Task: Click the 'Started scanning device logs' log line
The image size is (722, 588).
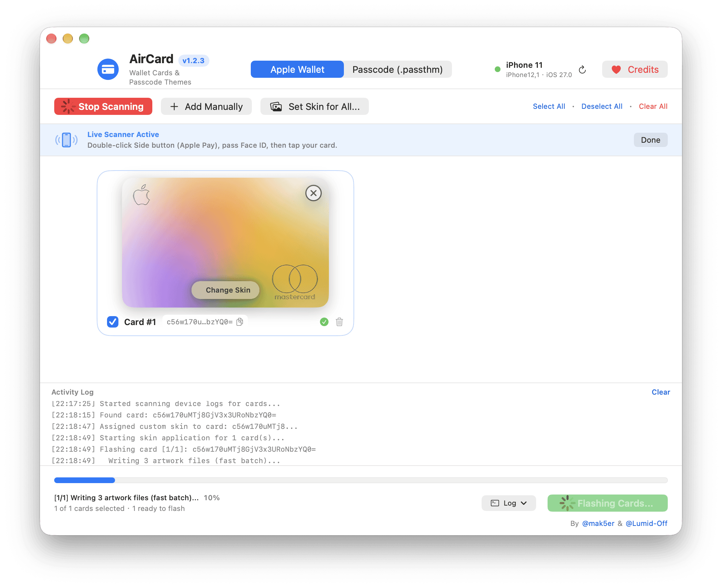Action: (x=166, y=404)
